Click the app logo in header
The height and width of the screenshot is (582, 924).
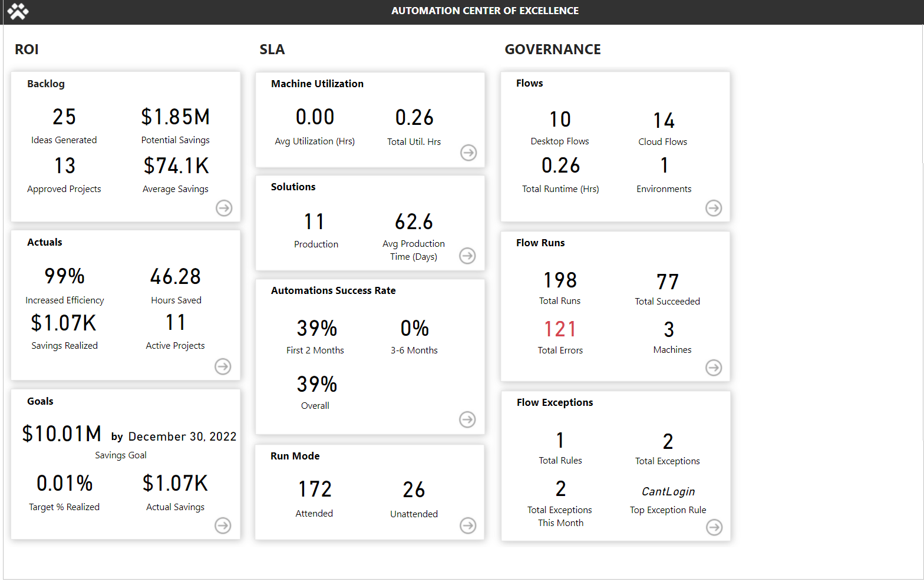[18, 11]
